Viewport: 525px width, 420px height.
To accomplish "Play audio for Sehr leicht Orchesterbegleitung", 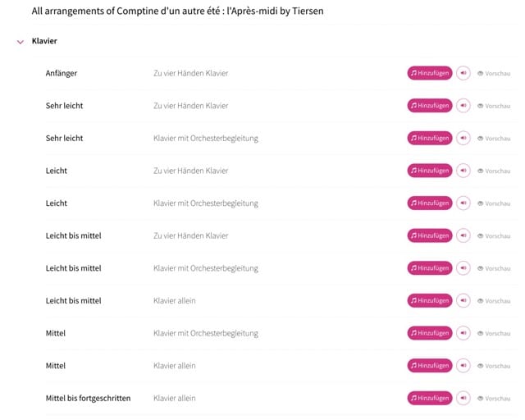I will coord(463,138).
